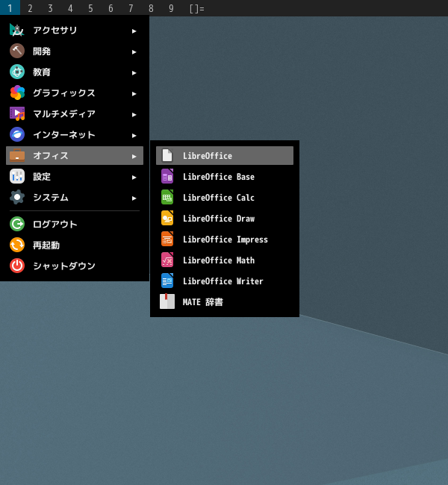
Task: Click the red シャットダウン power icon
Action: [x=17, y=266]
